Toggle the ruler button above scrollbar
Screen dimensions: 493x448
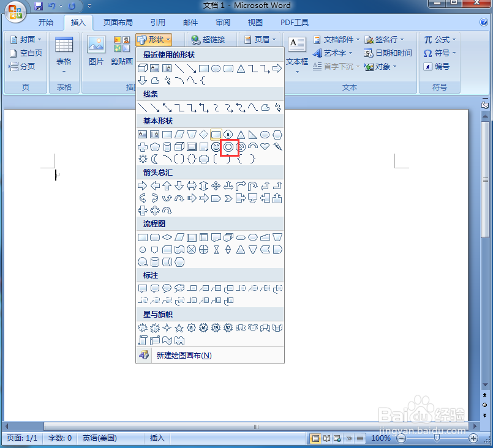pos(485,104)
